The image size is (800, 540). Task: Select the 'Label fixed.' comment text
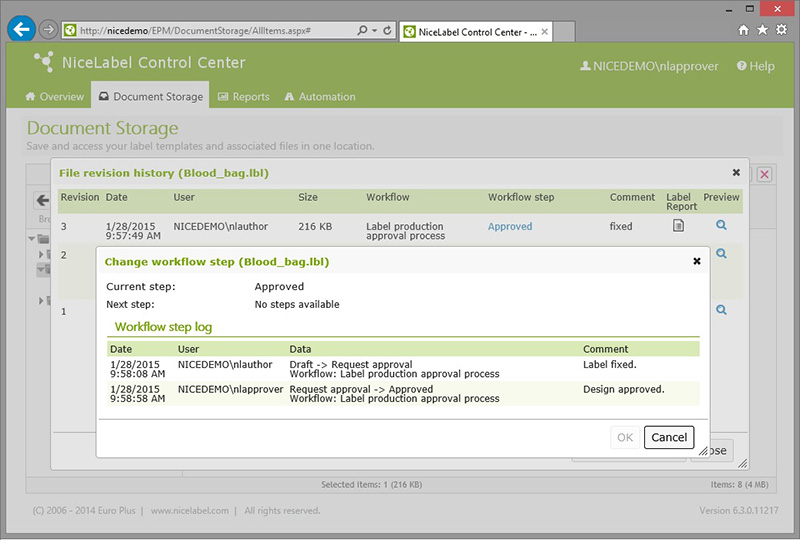click(x=609, y=365)
